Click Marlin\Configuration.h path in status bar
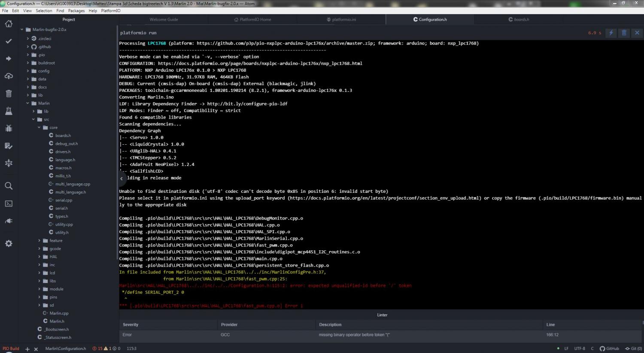 (66, 349)
